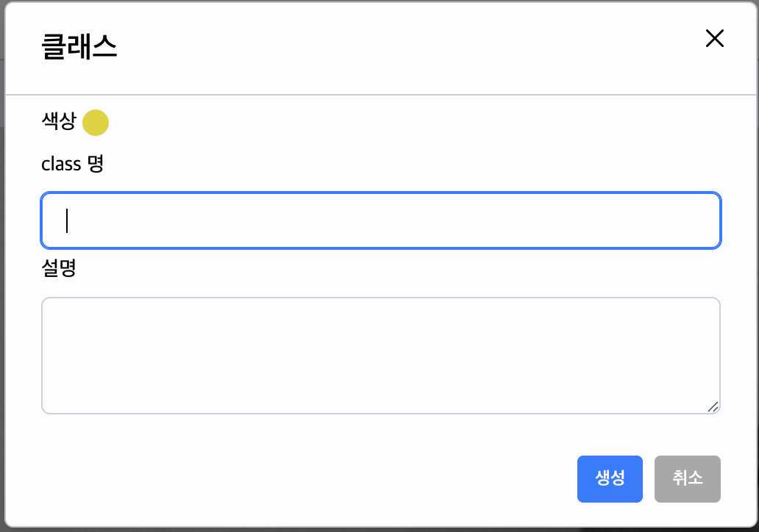Open the yellow 색상 color picker
The image size is (759, 532).
point(96,123)
